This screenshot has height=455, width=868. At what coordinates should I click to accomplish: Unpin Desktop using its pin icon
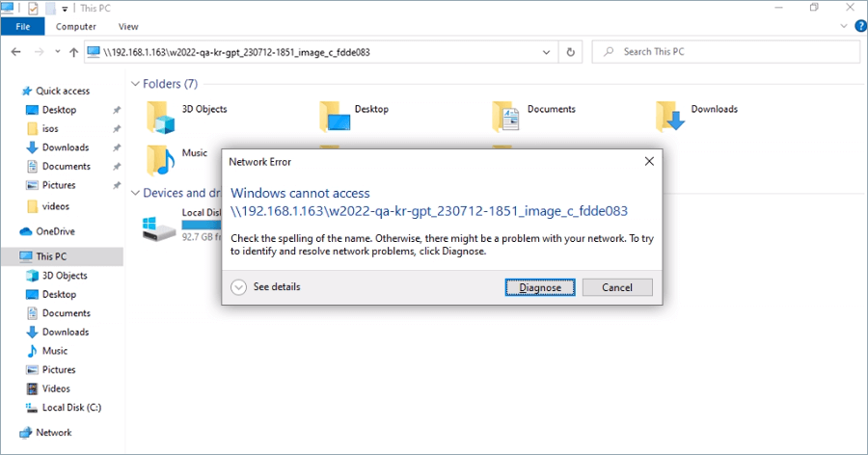[x=117, y=110]
